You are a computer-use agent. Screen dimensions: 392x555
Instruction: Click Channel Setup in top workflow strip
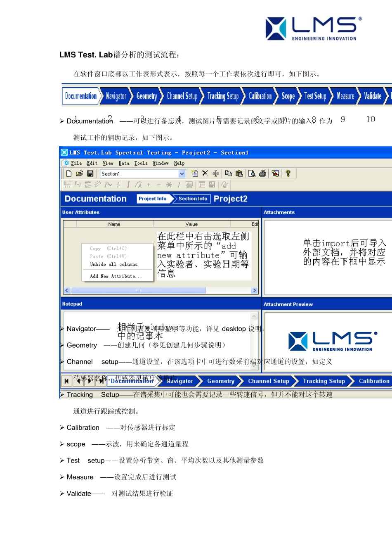tap(182, 96)
